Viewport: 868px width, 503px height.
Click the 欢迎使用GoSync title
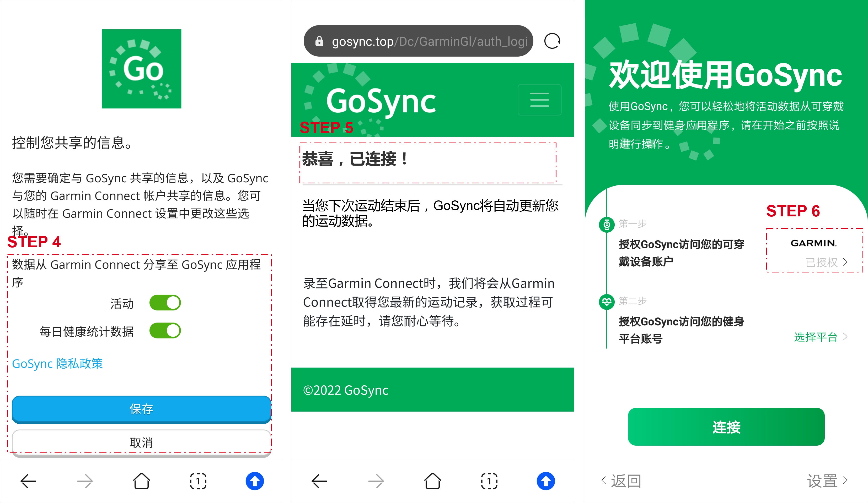tap(725, 75)
